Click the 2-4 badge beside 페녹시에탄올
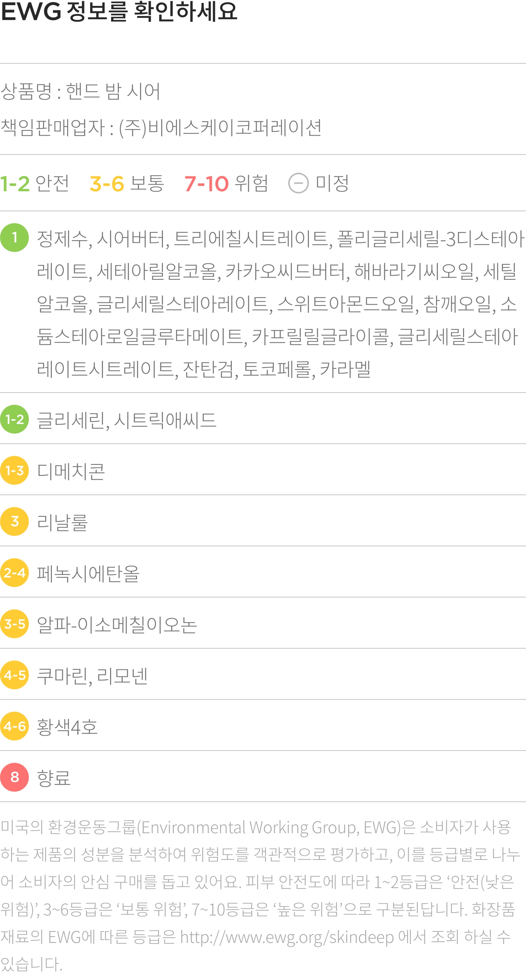The height and width of the screenshot is (980, 526). [14, 573]
